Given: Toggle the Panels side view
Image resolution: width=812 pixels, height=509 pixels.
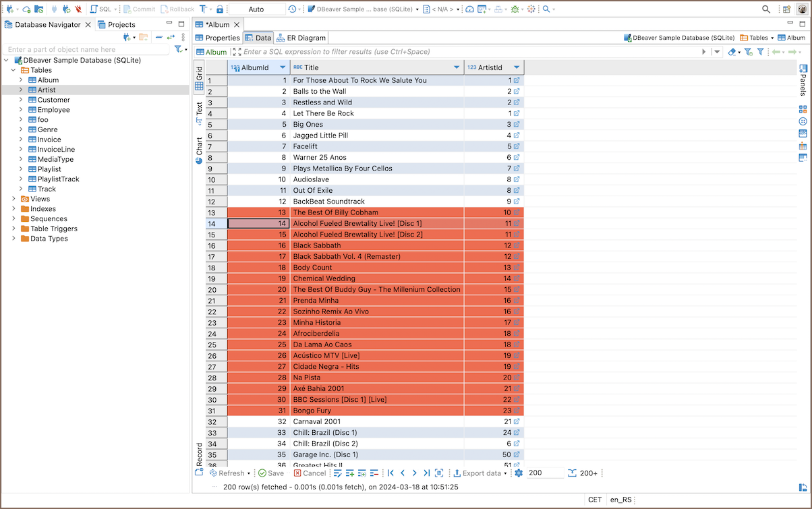Looking at the screenshot, I should click(x=803, y=81).
